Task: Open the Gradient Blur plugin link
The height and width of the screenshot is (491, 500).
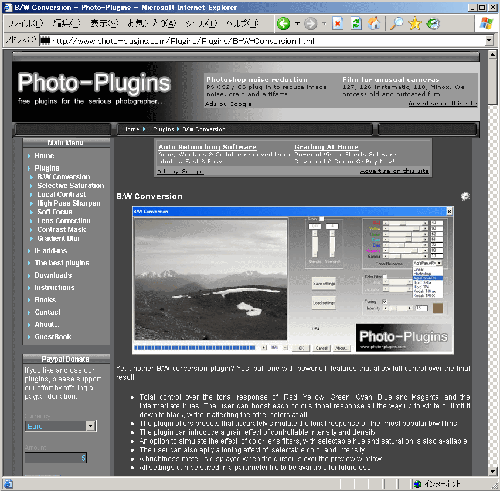Action: 58,238
